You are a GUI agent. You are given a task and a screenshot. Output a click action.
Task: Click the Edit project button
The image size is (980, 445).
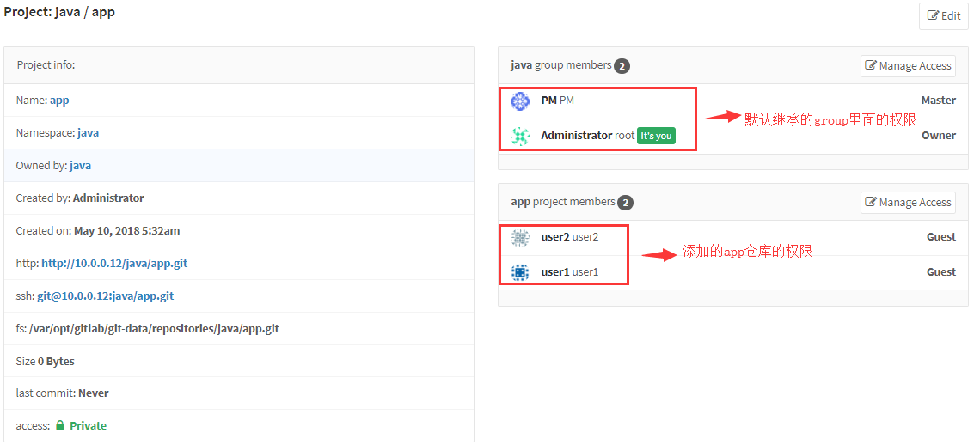point(943,15)
